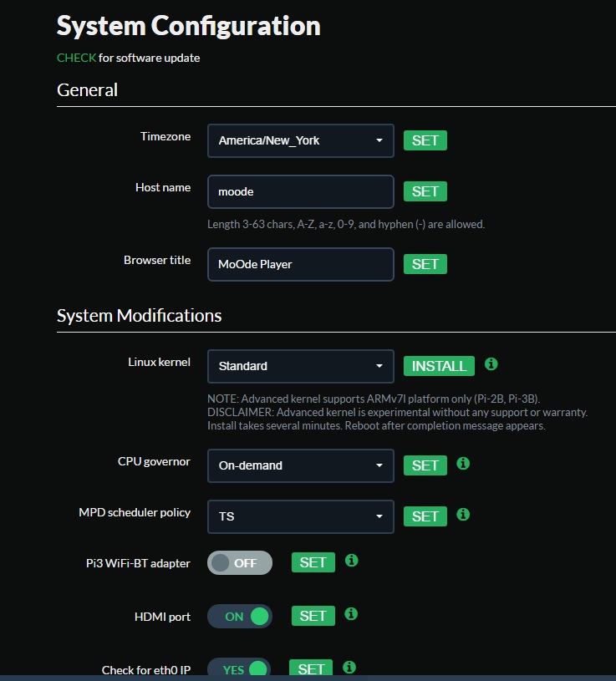
Task: Click SET button beside Timezone
Action: click(x=425, y=140)
